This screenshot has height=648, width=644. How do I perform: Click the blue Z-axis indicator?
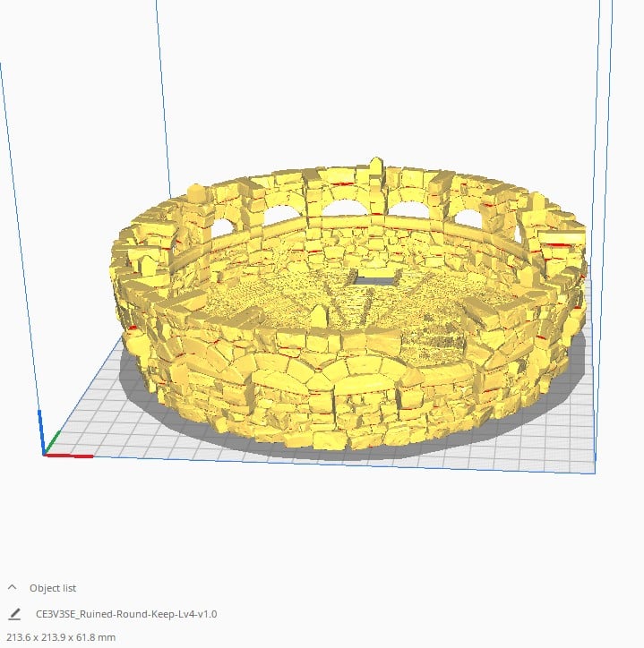[40, 430]
